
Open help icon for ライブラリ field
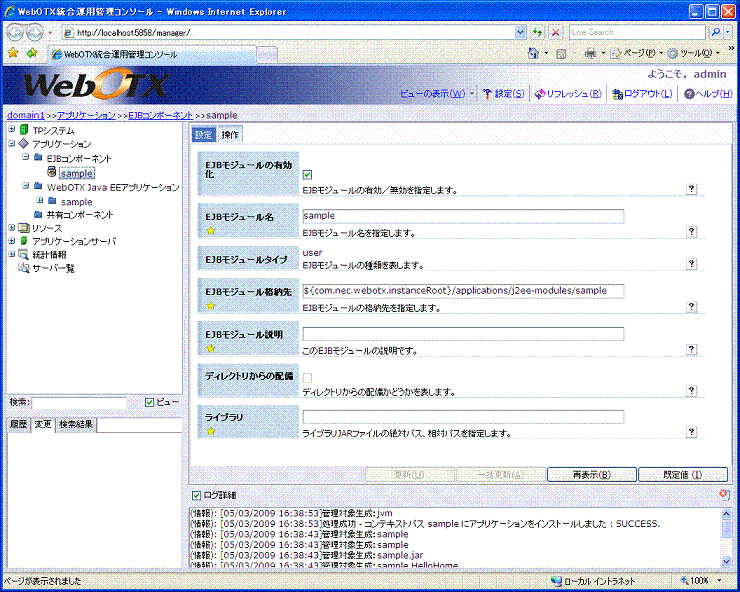click(691, 432)
